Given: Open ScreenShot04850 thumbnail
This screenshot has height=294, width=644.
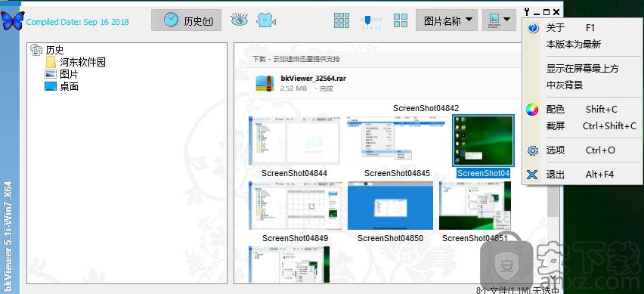Looking at the screenshot, I should point(390,206).
